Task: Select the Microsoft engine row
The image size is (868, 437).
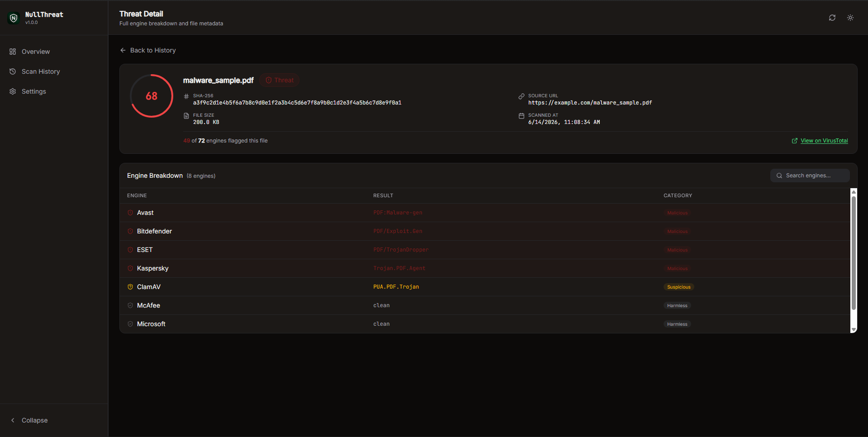Action: pyautogui.click(x=485, y=324)
